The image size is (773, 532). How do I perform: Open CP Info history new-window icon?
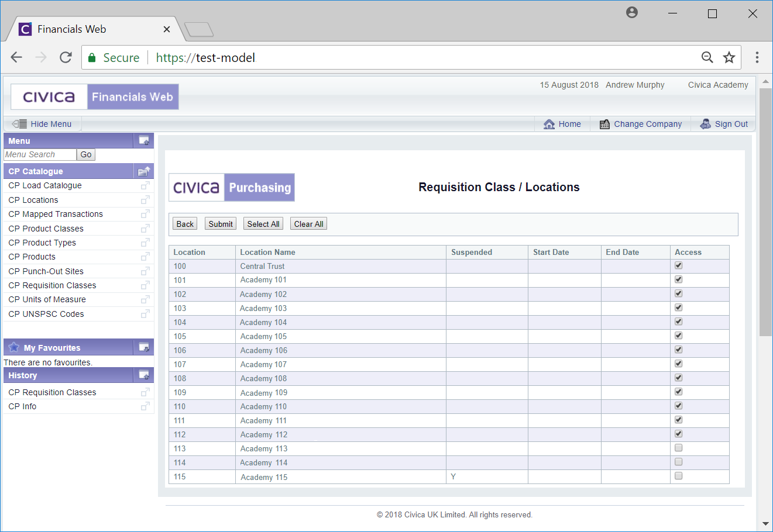point(145,406)
